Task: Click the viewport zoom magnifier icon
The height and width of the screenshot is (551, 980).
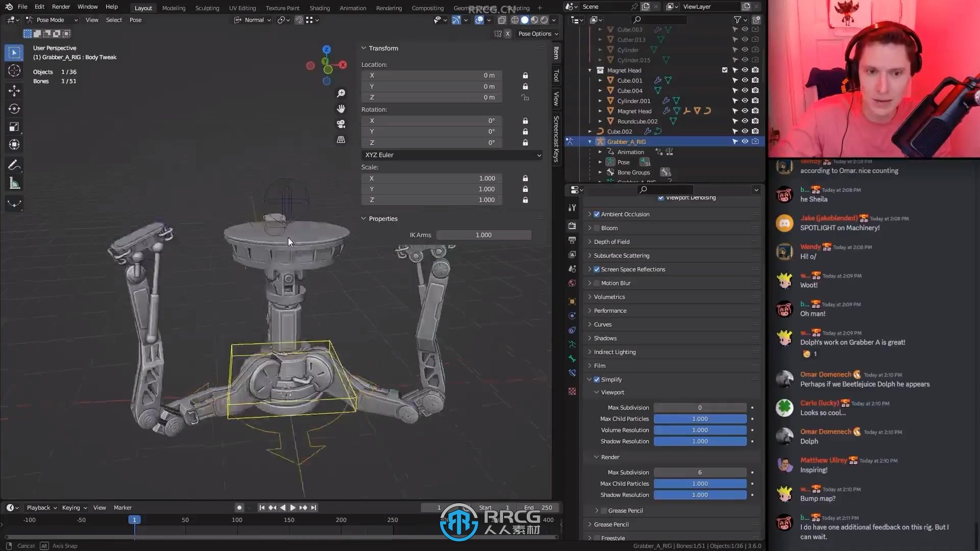Action: click(x=341, y=93)
